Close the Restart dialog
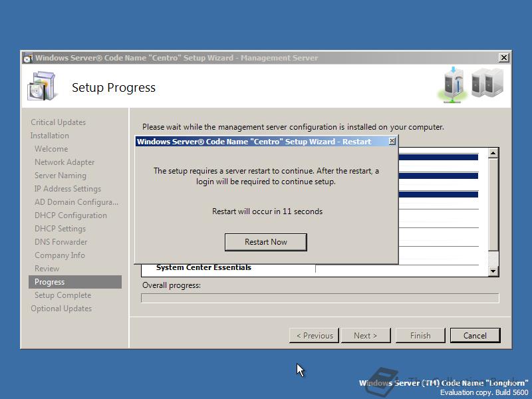 tap(392, 141)
